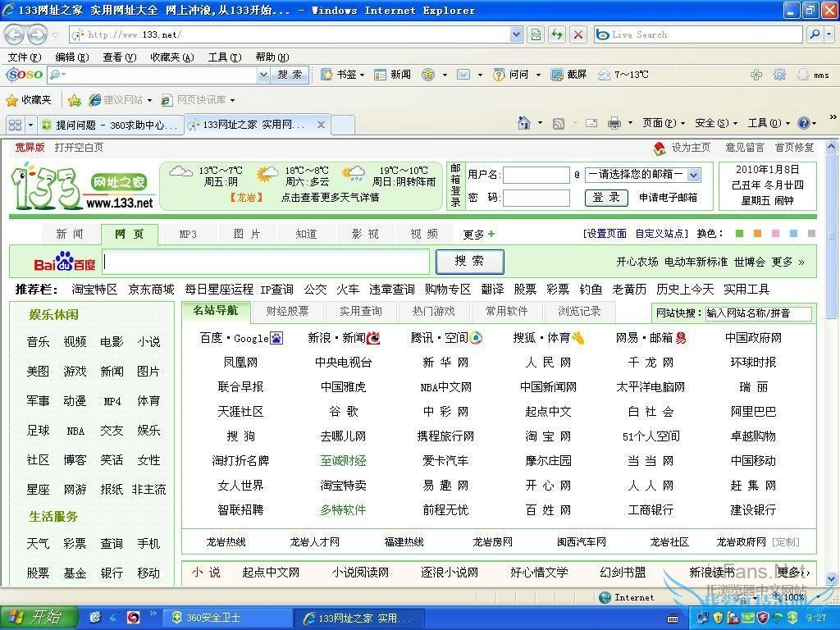Click the Print icon in the command bar
Screen dimensions: 840x630
click(x=614, y=121)
